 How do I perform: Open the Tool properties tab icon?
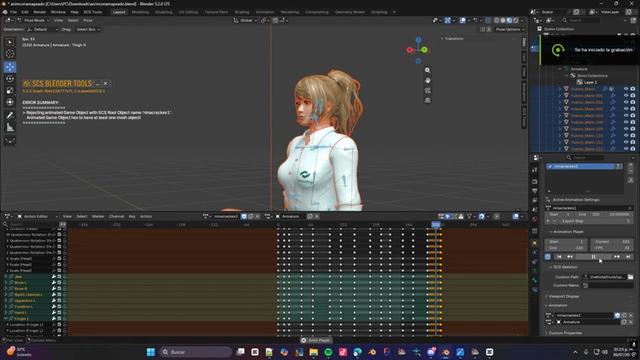point(535,170)
